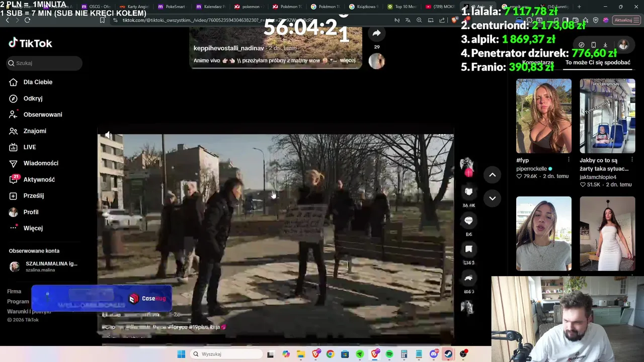Open Google Chrome from taskbar
The image size is (644, 362).
330,354
